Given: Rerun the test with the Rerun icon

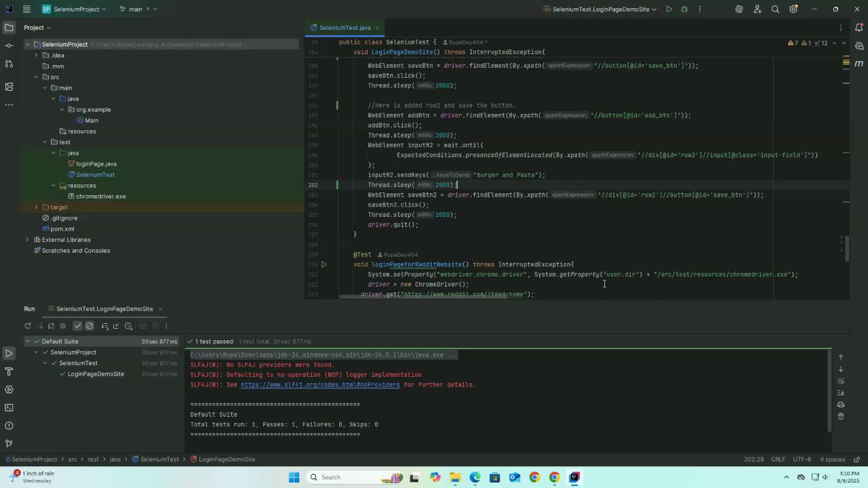Looking at the screenshot, I should click(28, 326).
